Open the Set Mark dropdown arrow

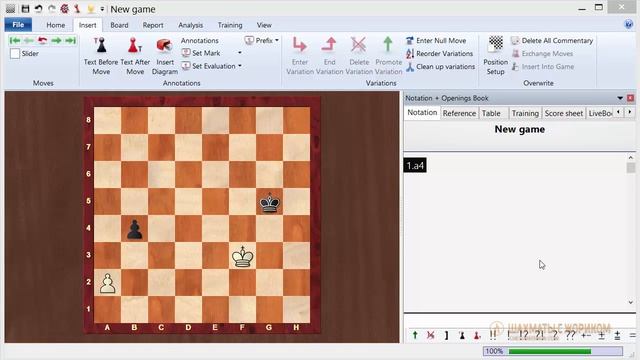click(240, 53)
